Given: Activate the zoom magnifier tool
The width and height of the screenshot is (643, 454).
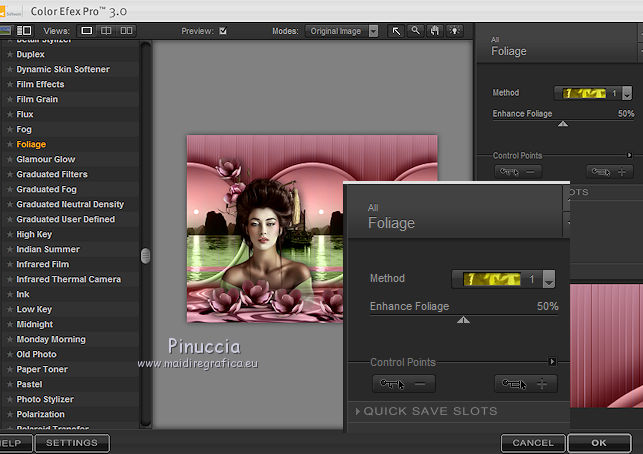Looking at the screenshot, I should click(415, 31).
